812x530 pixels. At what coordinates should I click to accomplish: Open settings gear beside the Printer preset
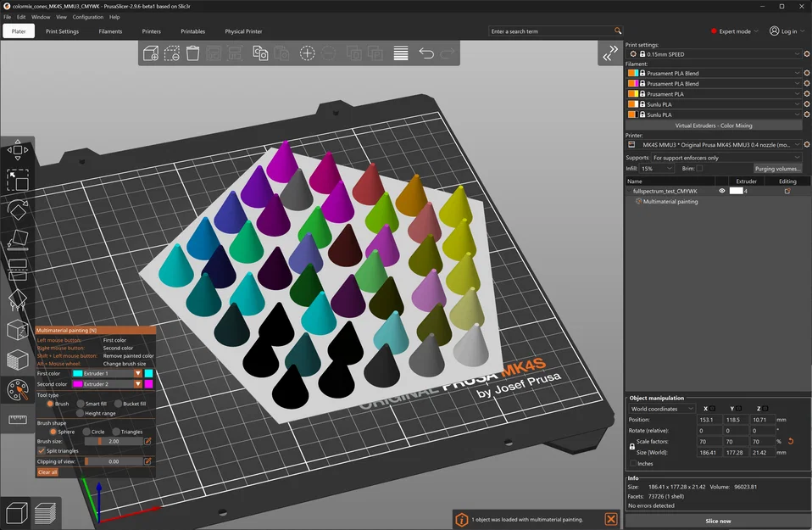click(806, 144)
